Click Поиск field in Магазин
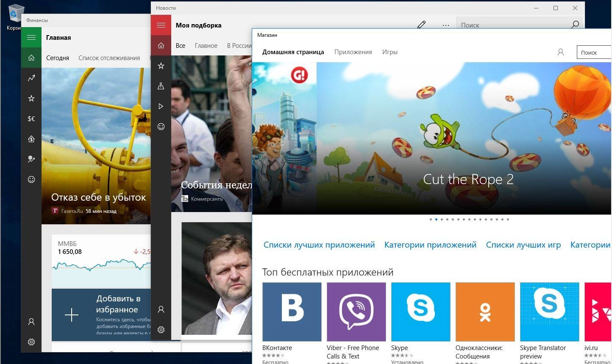The width and height of the screenshot is (612, 364). click(x=594, y=52)
